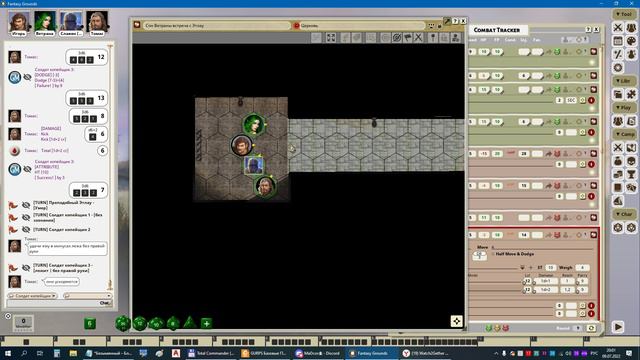Screen dimensions: 640x360
Task: Open the color palette icon in sidebar
Action: [631, 41]
